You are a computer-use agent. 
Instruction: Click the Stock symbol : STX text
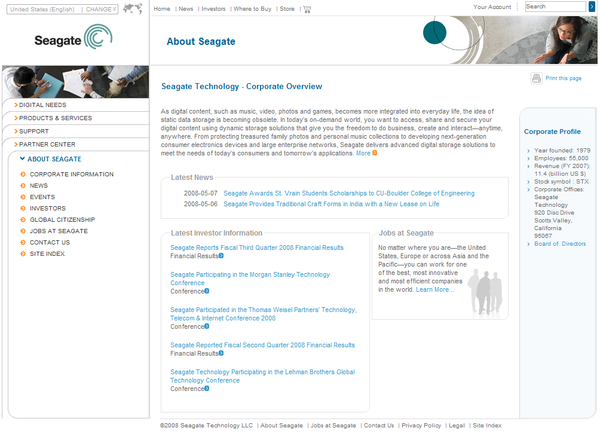click(x=561, y=182)
